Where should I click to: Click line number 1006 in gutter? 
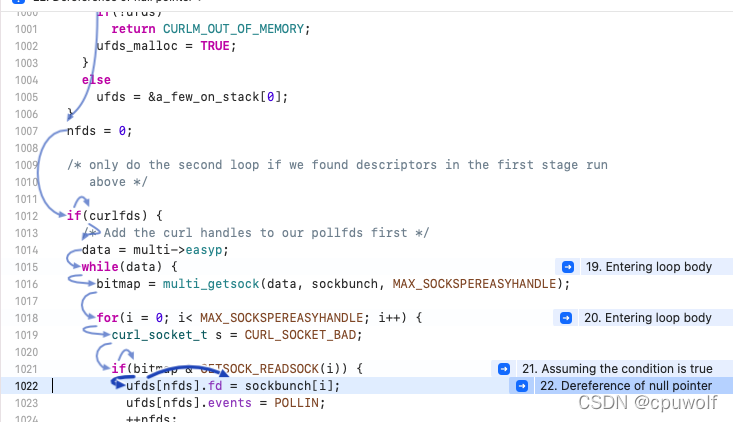point(26,114)
